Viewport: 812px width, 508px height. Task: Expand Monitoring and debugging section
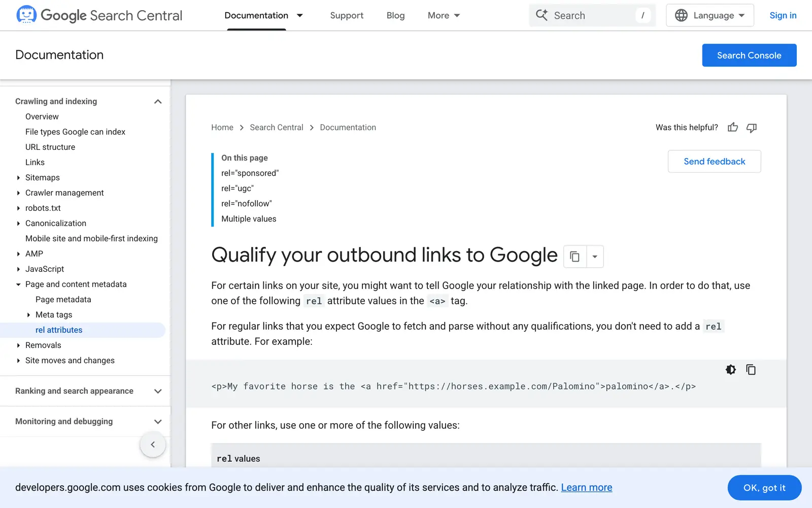click(158, 422)
